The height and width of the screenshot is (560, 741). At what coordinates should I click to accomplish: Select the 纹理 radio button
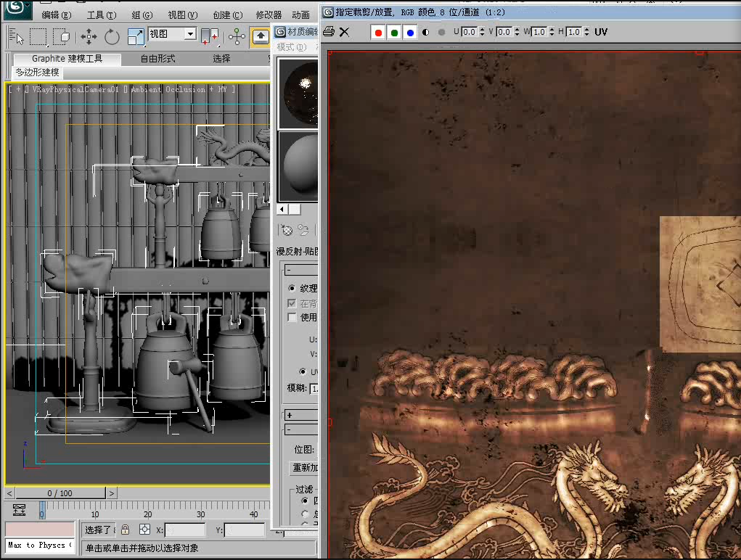(292, 288)
